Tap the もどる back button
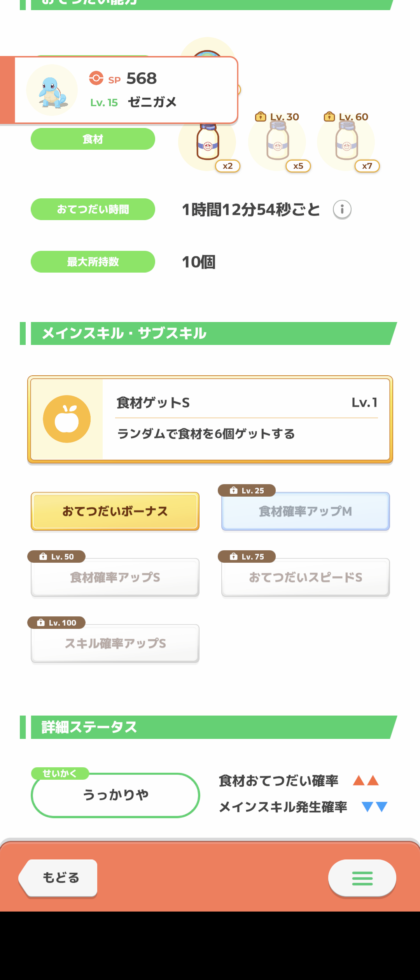 coord(59,878)
